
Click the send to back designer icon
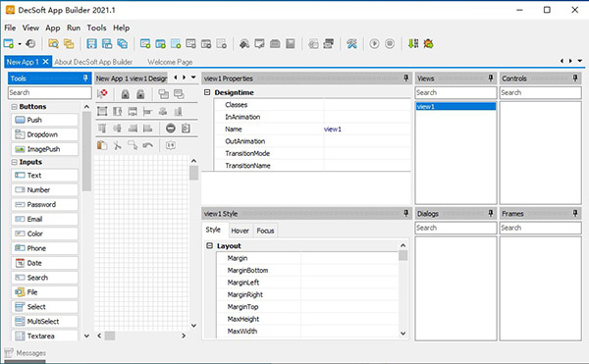pyautogui.click(x=179, y=94)
